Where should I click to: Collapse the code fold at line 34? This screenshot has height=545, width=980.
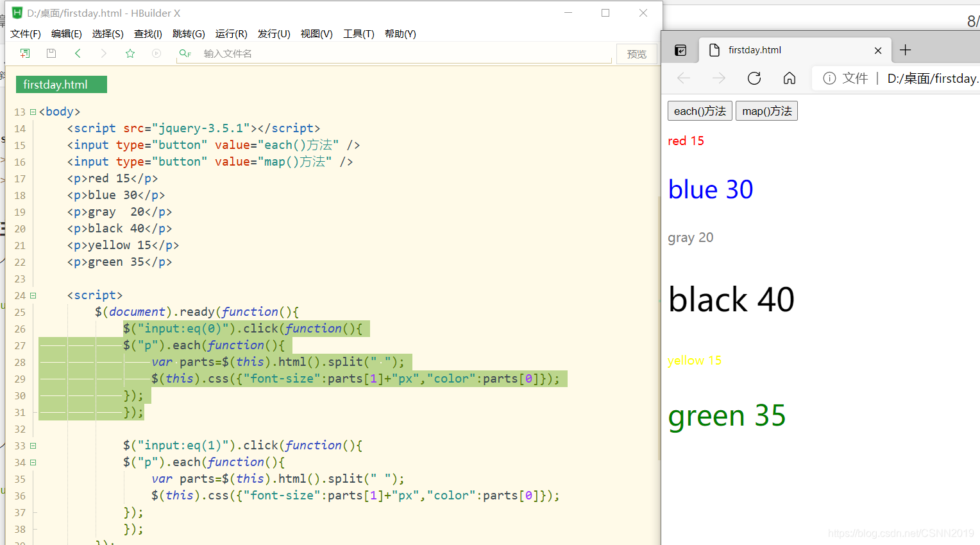33,462
